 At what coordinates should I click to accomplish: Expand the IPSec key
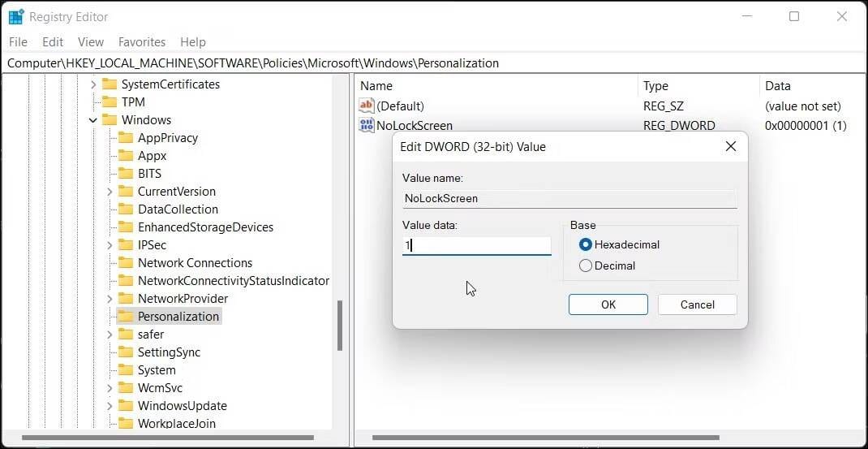(109, 245)
